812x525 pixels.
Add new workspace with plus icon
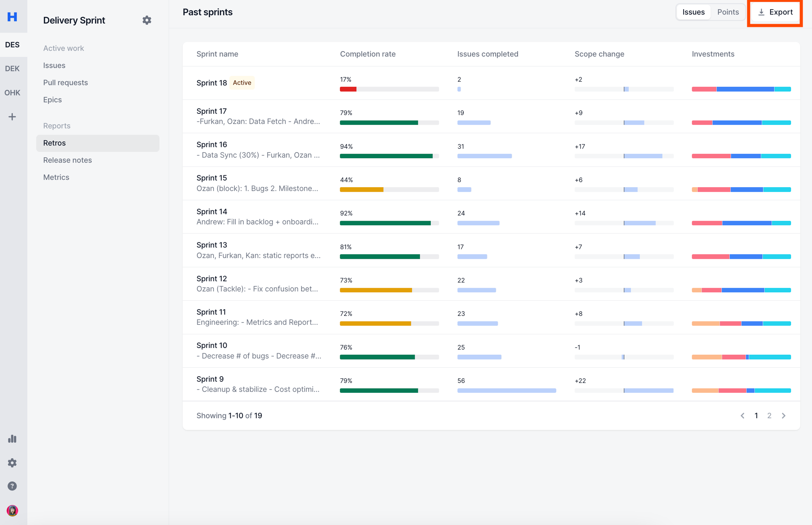[x=12, y=117]
